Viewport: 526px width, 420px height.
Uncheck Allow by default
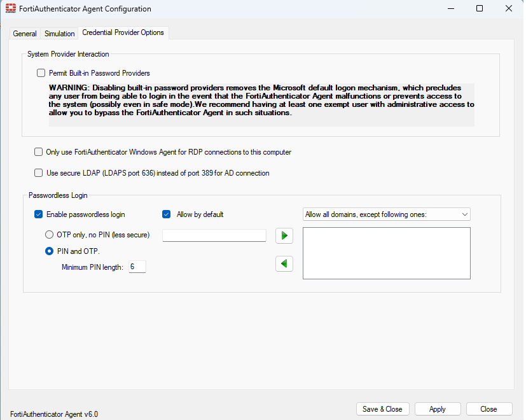tap(166, 214)
